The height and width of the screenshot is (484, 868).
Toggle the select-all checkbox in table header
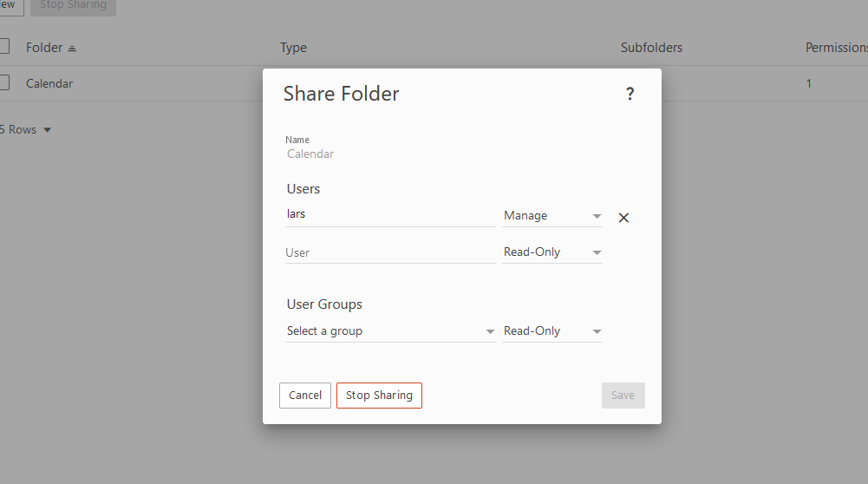3,47
